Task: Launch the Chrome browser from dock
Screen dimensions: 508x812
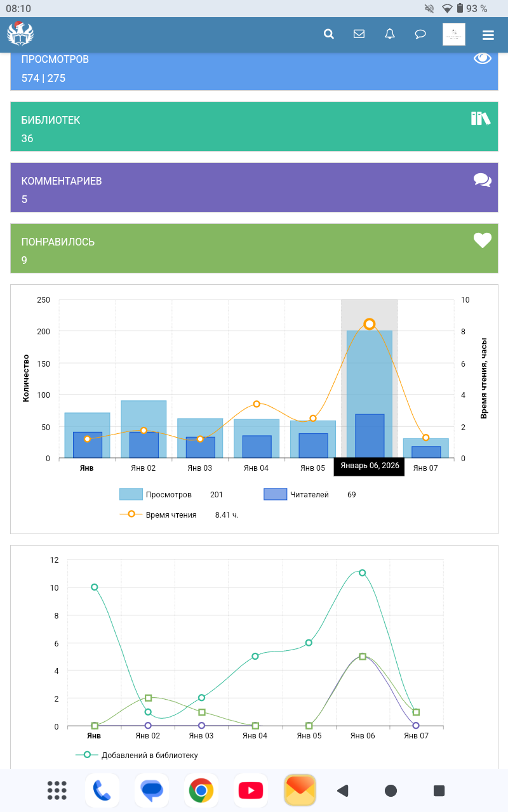Action: point(201,790)
